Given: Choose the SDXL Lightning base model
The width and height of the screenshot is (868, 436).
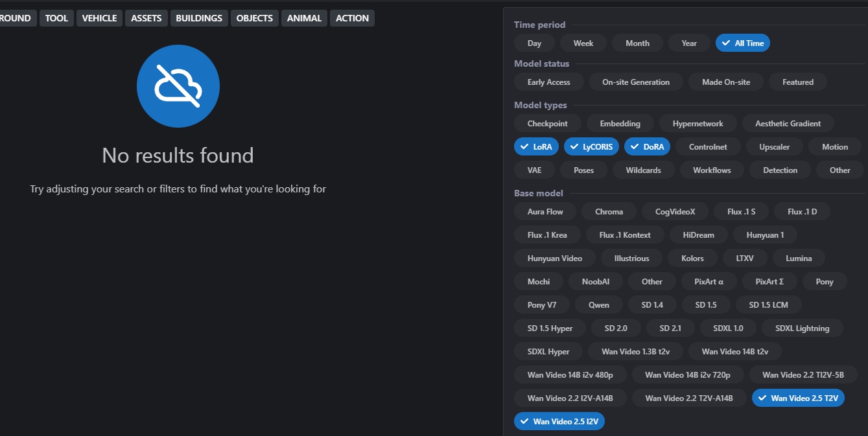Looking at the screenshot, I should (803, 328).
